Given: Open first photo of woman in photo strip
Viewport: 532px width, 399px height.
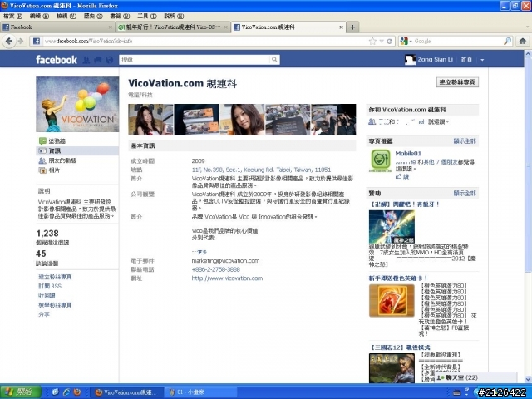Looking at the screenshot, I should [x=150, y=120].
